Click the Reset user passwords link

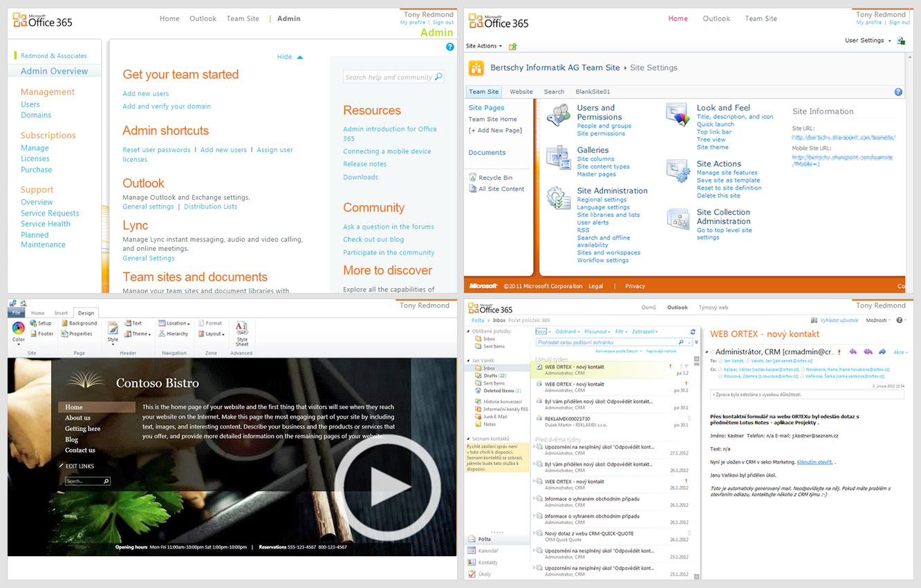pyautogui.click(x=156, y=150)
